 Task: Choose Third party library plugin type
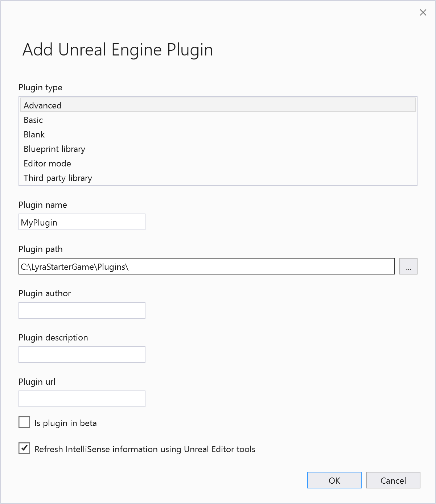click(58, 178)
